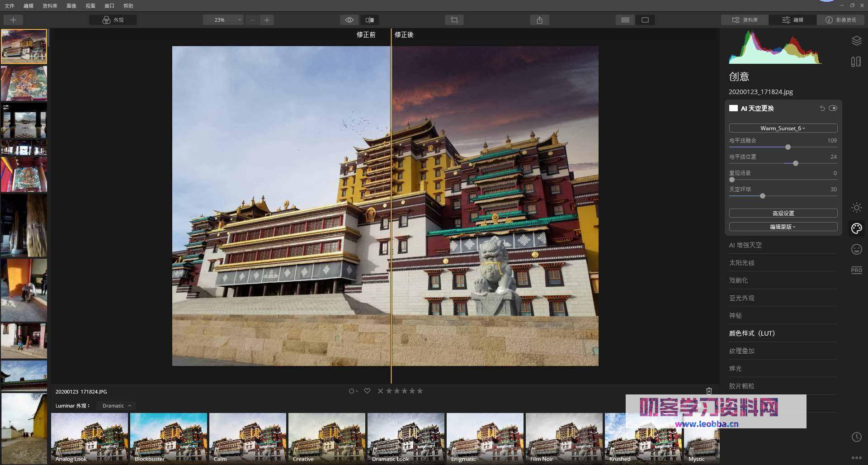Click the 高级设置 button
The image size is (868, 465).
pos(783,213)
